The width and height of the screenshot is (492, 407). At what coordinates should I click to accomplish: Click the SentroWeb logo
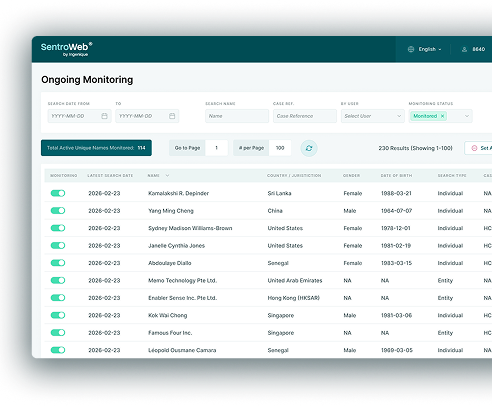(67, 49)
